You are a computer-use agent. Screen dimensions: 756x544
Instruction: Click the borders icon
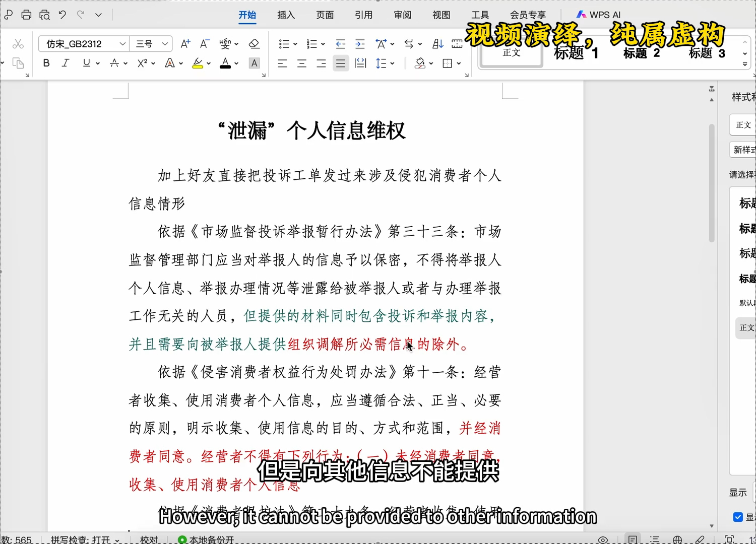(x=447, y=63)
